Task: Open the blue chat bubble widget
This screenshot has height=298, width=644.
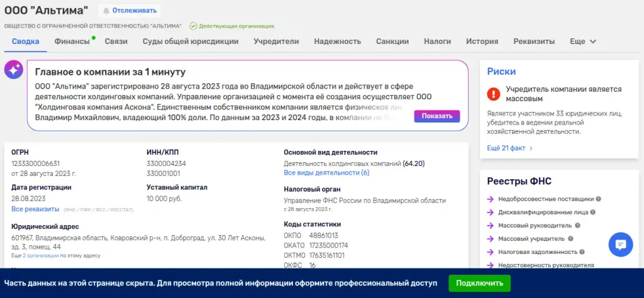Action: [x=621, y=245]
